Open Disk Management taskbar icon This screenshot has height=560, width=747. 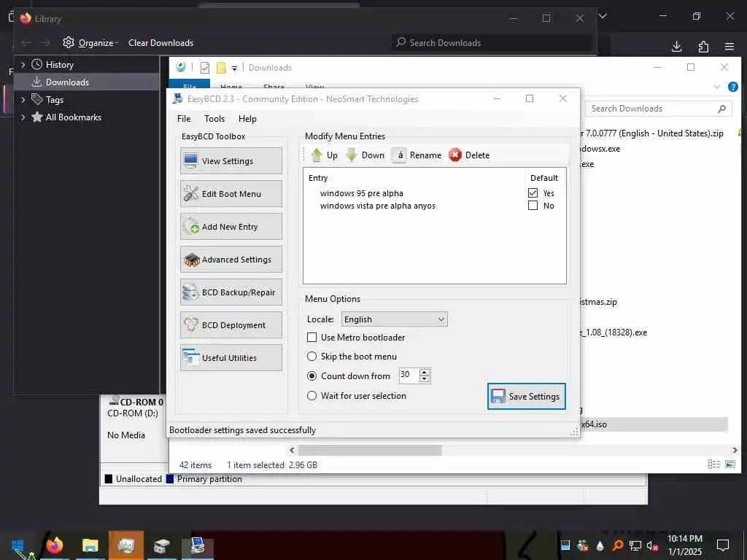pyautogui.click(x=161, y=545)
